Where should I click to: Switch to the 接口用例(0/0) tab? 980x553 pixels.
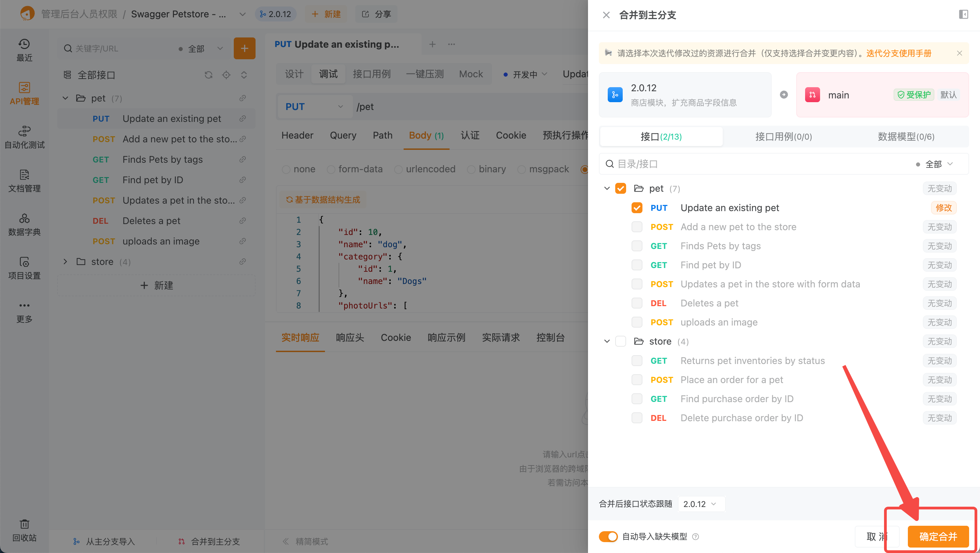point(783,137)
